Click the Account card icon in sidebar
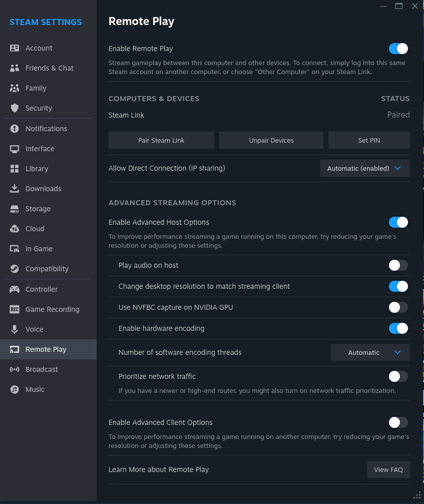424x504 pixels. click(15, 48)
